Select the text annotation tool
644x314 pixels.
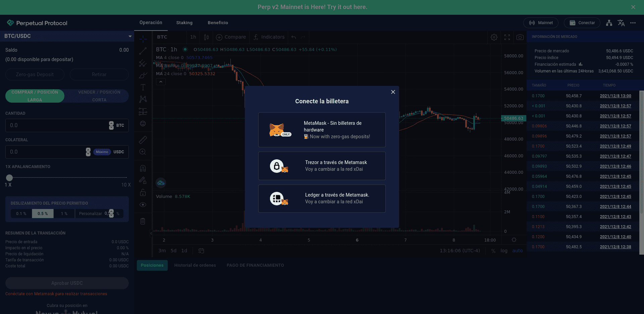click(x=143, y=87)
